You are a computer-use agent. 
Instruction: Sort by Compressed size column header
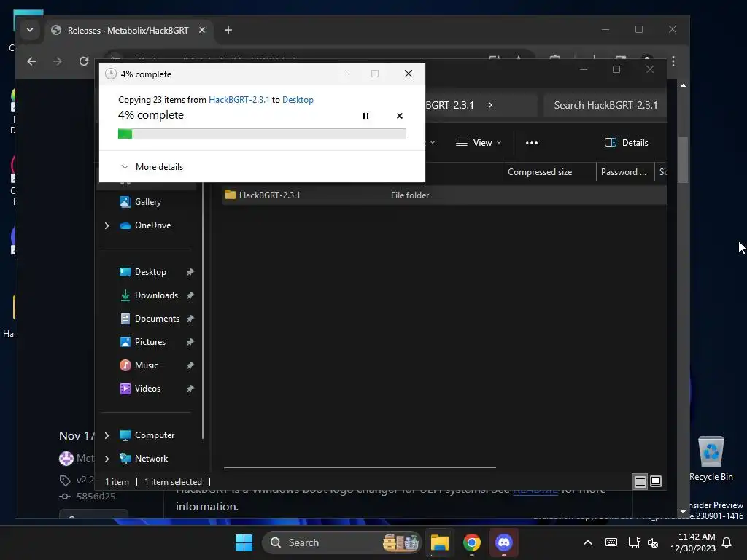[549, 172]
